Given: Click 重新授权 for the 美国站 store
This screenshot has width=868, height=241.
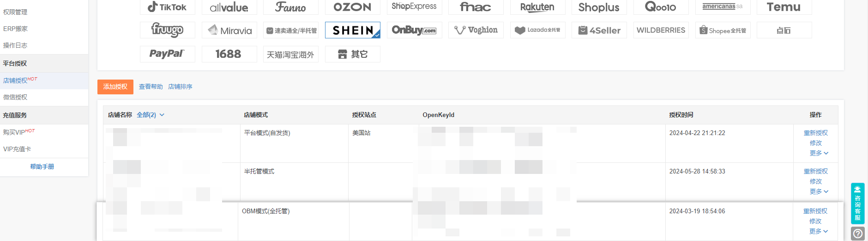Looking at the screenshot, I should [816, 133].
